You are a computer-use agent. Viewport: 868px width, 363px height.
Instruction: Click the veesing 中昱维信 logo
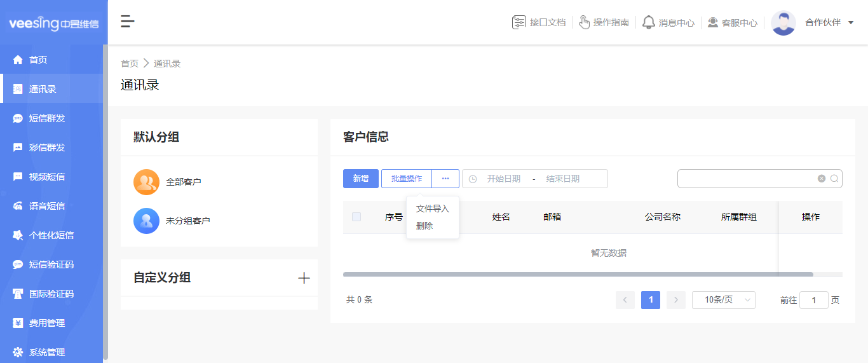pos(53,24)
